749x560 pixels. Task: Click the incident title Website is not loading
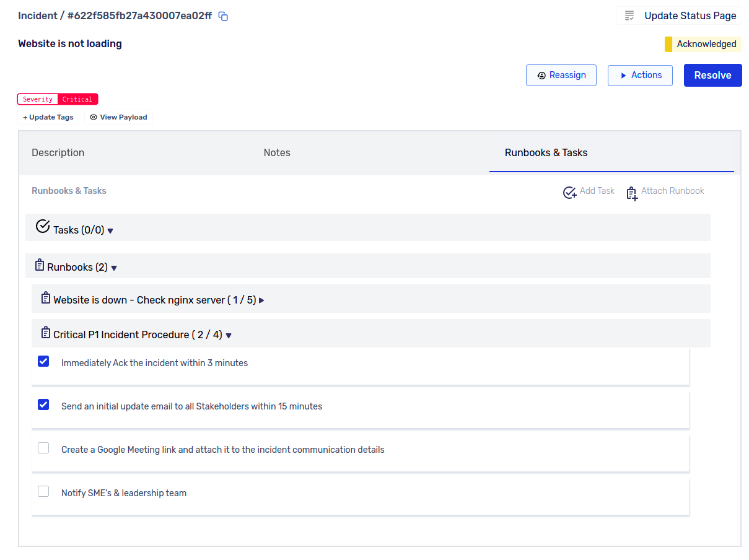pos(70,43)
